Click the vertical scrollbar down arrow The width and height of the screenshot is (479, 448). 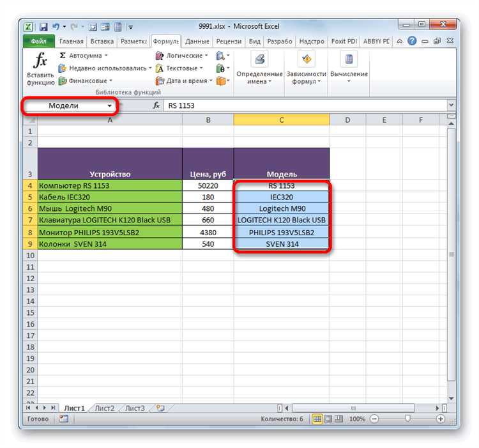pyautogui.click(x=451, y=399)
